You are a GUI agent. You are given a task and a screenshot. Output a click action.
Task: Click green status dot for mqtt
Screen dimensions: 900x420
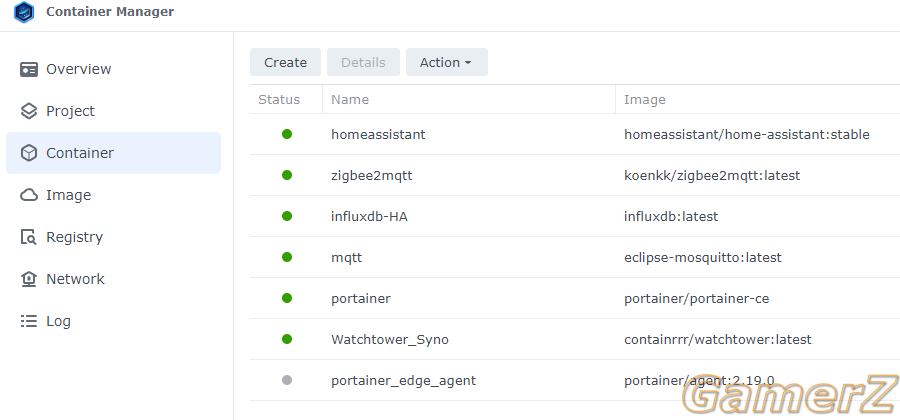287,257
